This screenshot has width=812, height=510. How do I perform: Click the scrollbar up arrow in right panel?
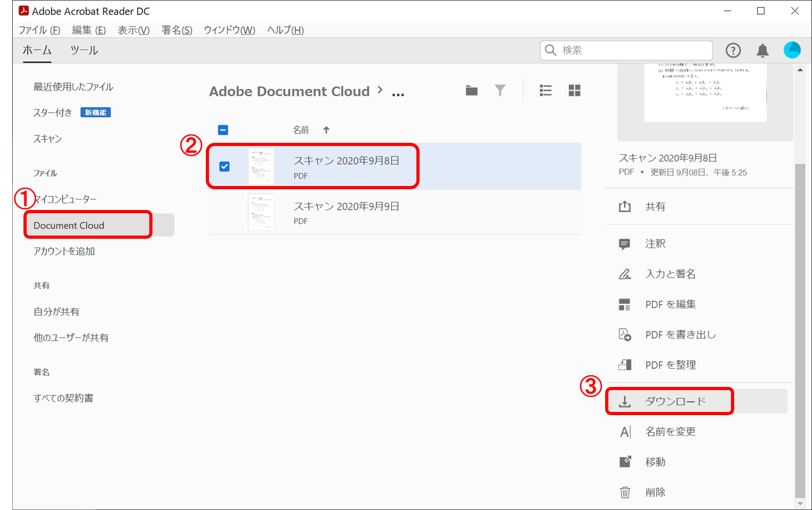[800, 70]
